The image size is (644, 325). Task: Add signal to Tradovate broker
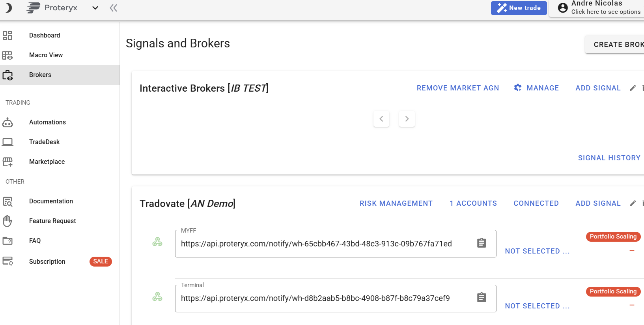pyautogui.click(x=598, y=203)
